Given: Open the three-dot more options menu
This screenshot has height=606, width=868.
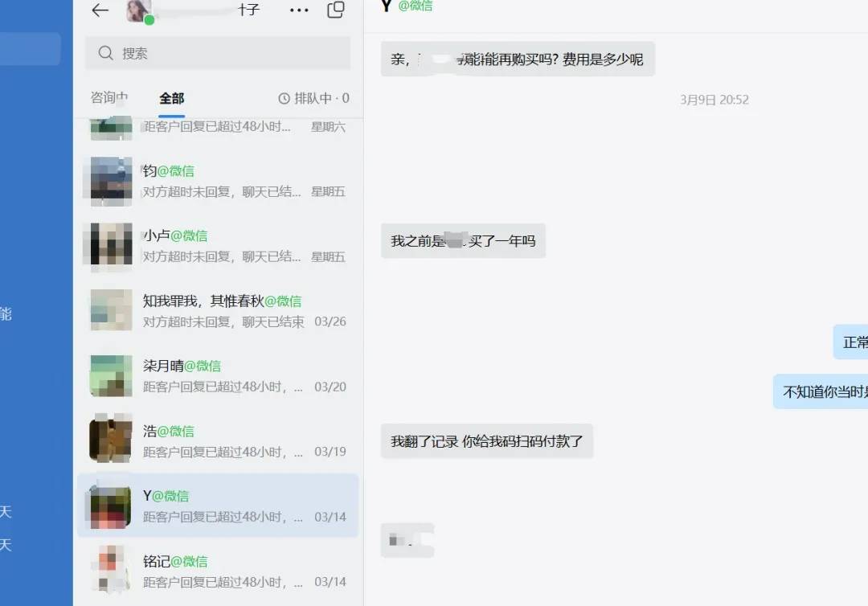Looking at the screenshot, I should pos(299,10).
